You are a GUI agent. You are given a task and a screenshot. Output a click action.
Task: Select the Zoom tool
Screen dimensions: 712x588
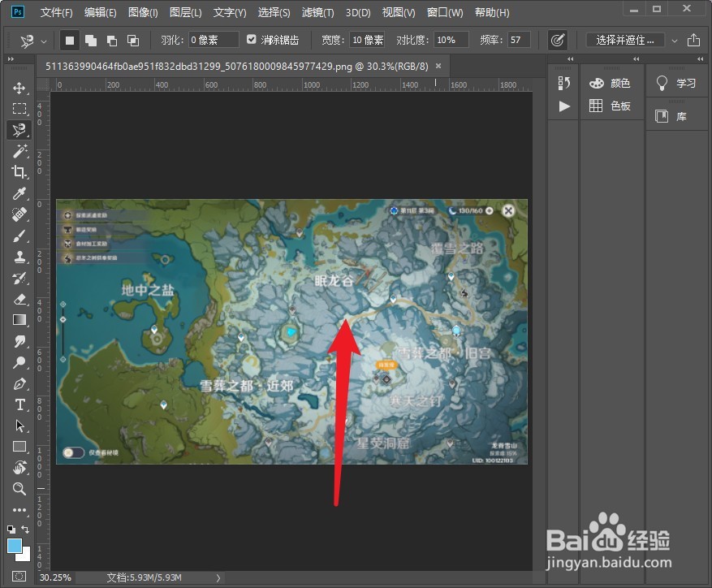[19, 489]
